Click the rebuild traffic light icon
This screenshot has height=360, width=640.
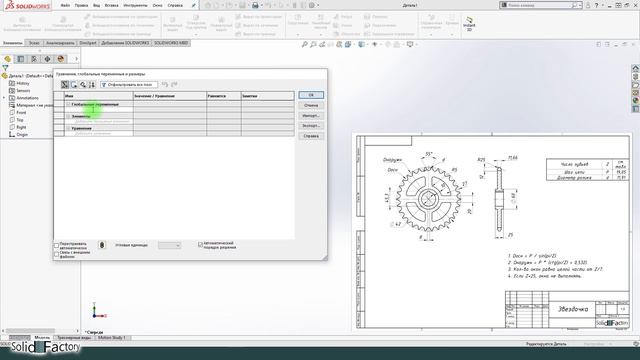tap(102, 245)
